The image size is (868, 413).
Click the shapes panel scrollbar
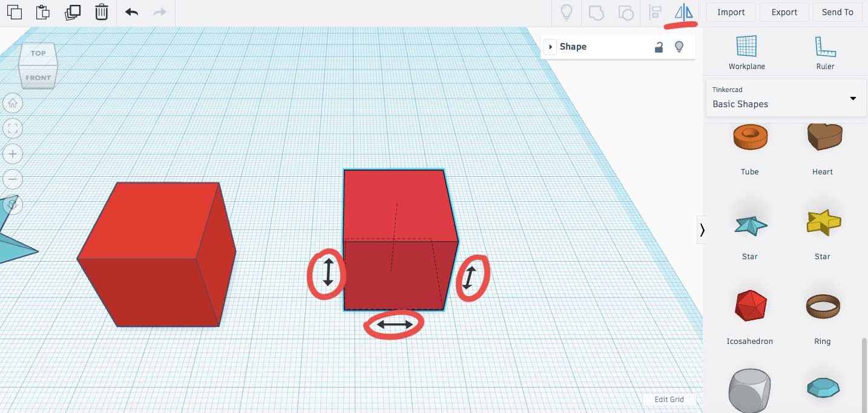point(865,375)
